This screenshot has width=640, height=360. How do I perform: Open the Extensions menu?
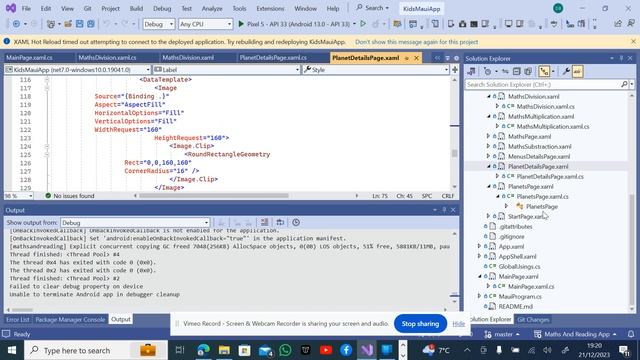coord(270,8)
